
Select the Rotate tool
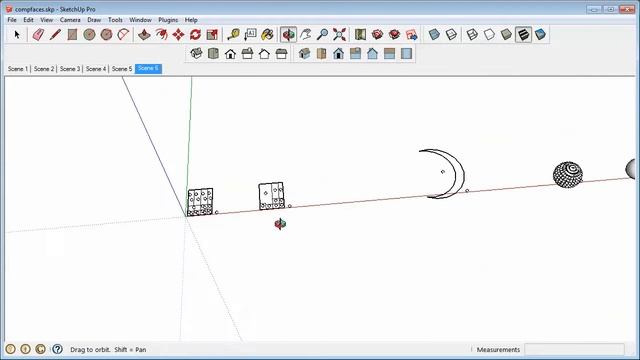point(195,35)
